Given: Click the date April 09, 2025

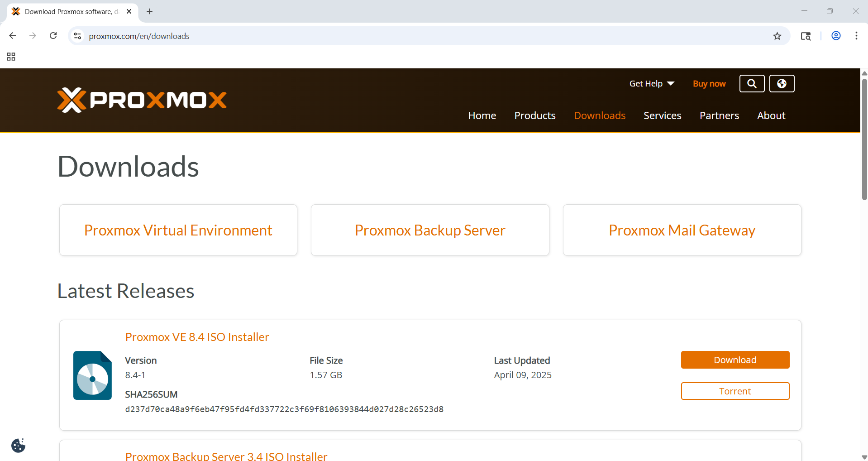Looking at the screenshot, I should tap(523, 375).
